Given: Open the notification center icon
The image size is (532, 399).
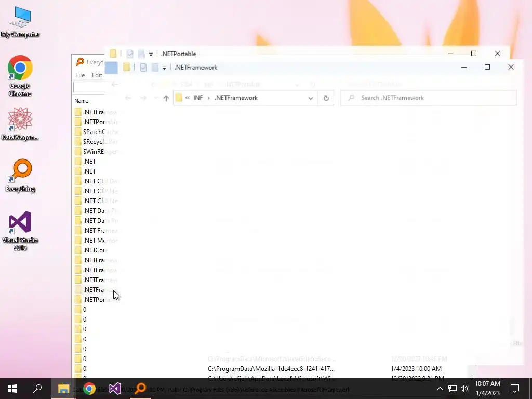Looking at the screenshot, I should coord(515,389).
